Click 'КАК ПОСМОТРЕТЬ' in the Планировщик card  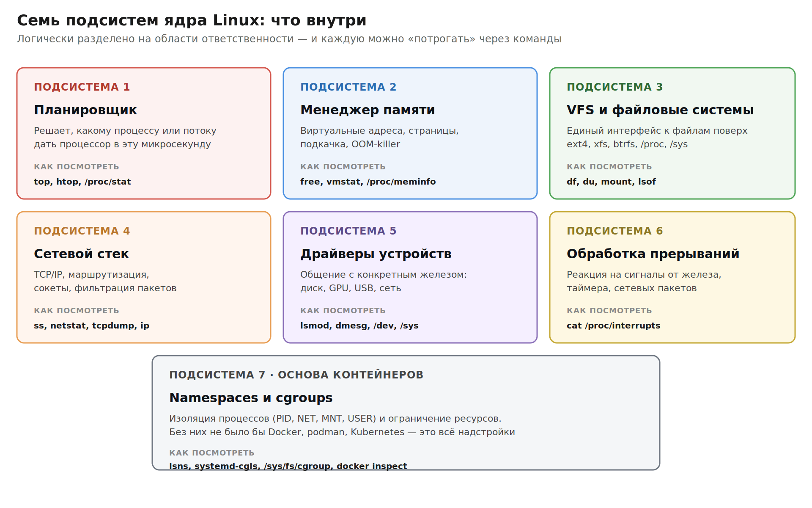(x=76, y=167)
